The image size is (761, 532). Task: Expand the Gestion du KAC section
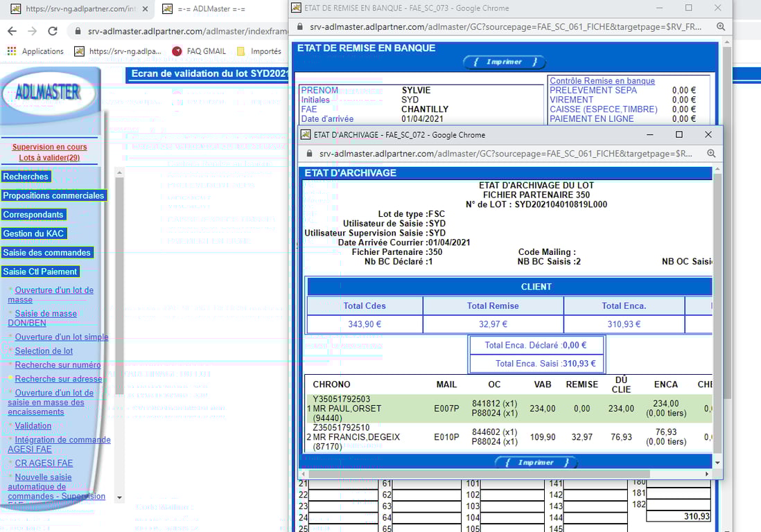(x=33, y=233)
